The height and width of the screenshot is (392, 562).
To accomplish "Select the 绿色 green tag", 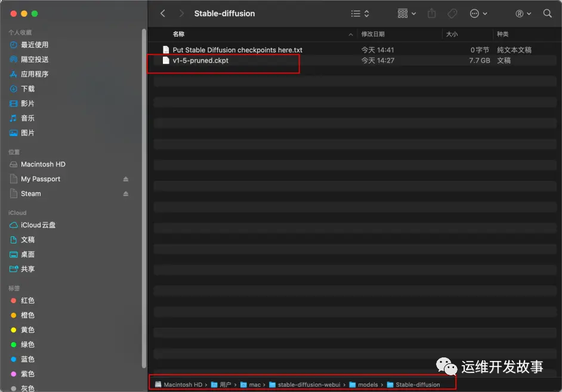I will click(x=27, y=345).
